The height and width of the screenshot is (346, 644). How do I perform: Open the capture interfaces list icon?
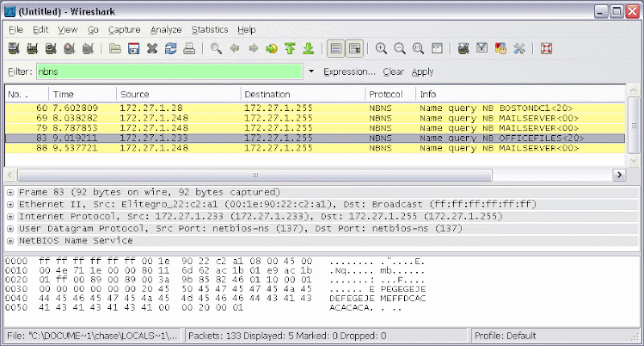point(14,49)
